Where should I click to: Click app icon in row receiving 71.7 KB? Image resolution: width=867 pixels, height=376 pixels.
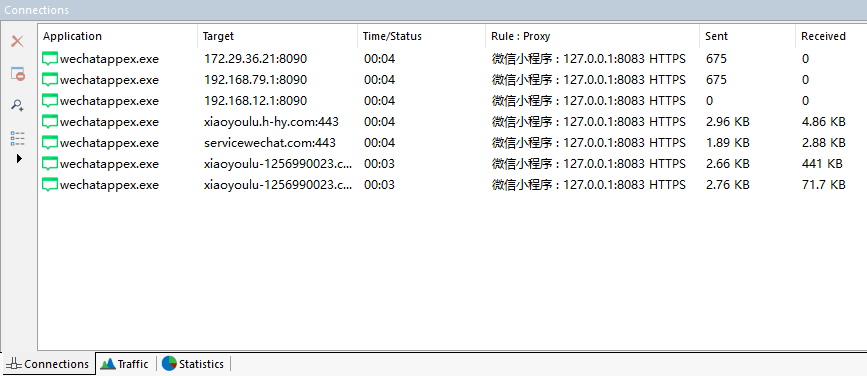pyautogui.click(x=50, y=185)
